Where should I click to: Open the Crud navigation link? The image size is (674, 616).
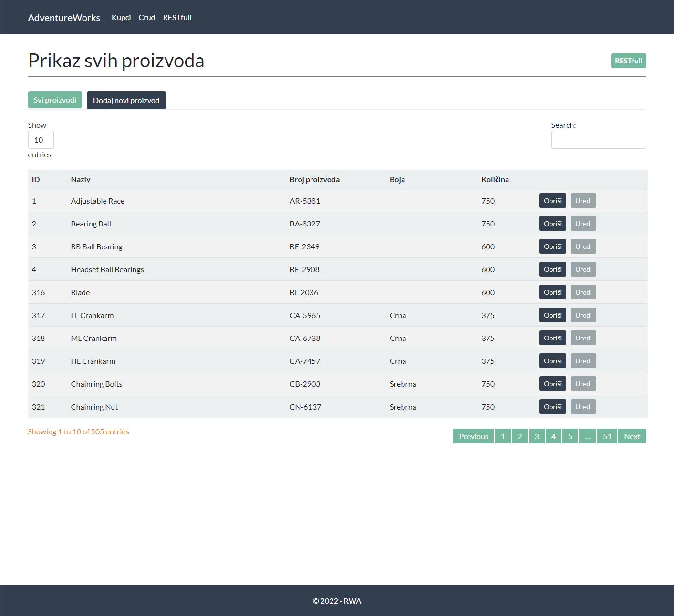point(146,17)
